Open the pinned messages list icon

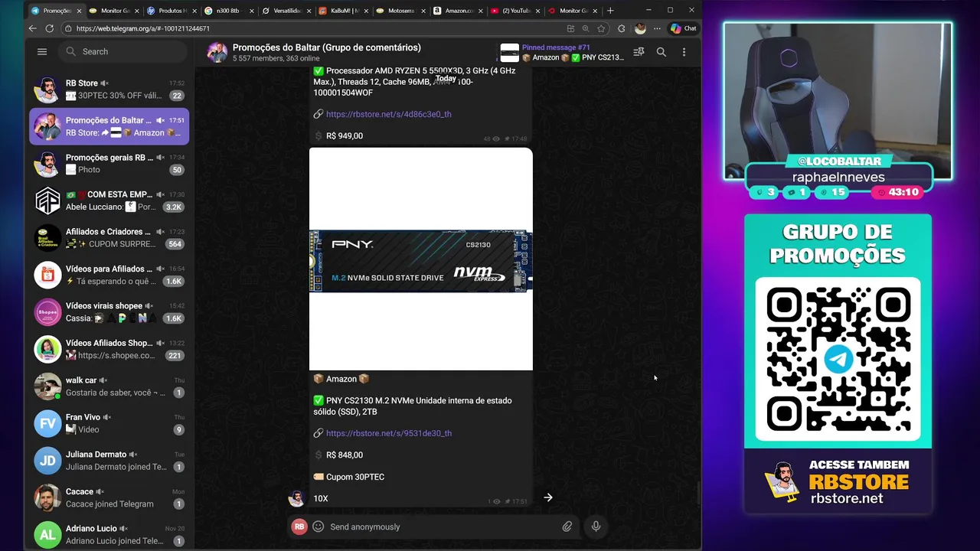(639, 52)
